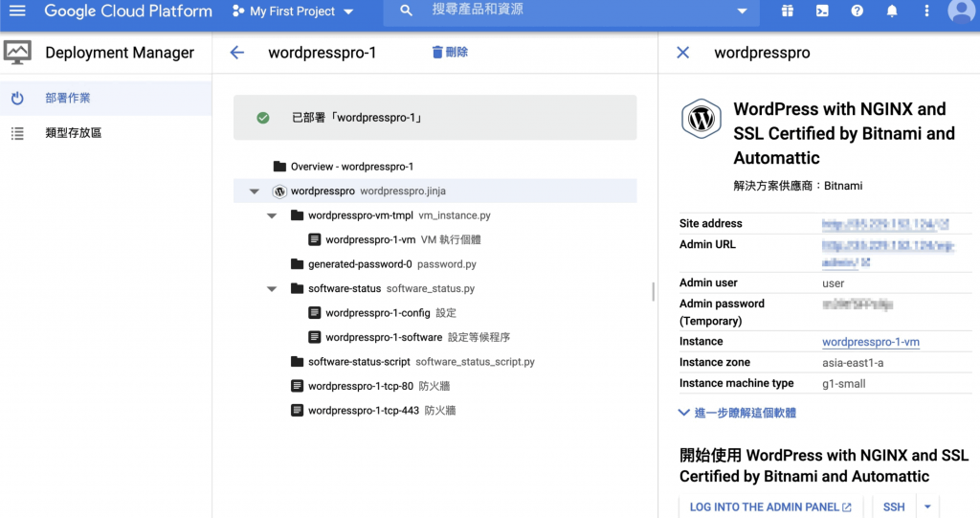Select generated-password-0 password.py row
This screenshot has height=518, width=980.
coord(435,264)
